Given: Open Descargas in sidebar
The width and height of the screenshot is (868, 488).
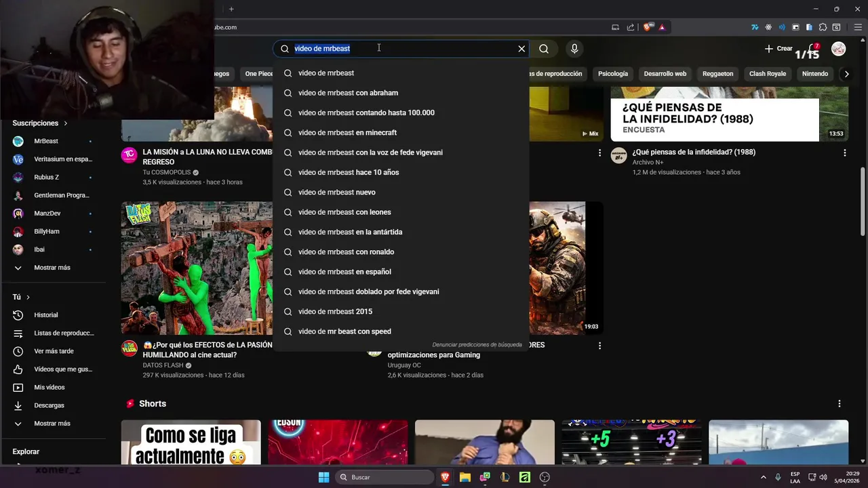Looking at the screenshot, I should 53,405.
